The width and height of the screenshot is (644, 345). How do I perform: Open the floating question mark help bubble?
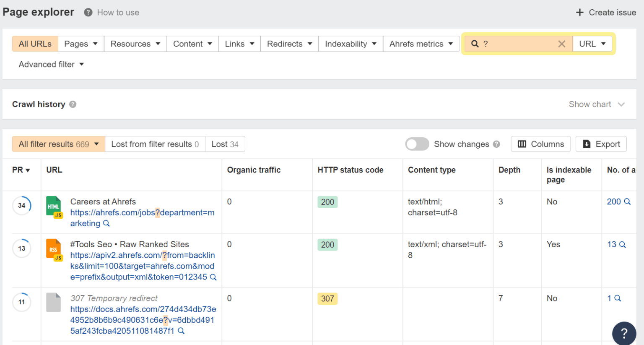[624, 333]
